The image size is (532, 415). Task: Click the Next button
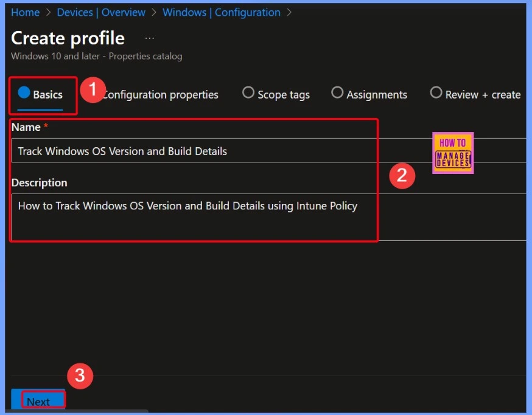[38, 399]
